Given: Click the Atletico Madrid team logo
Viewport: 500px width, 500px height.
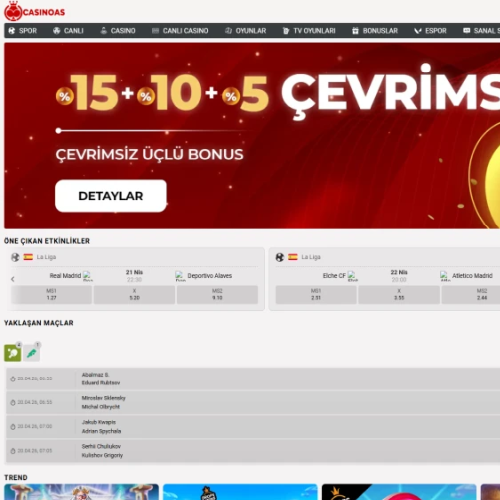Looking at the screenshot, I should (444, 276).
